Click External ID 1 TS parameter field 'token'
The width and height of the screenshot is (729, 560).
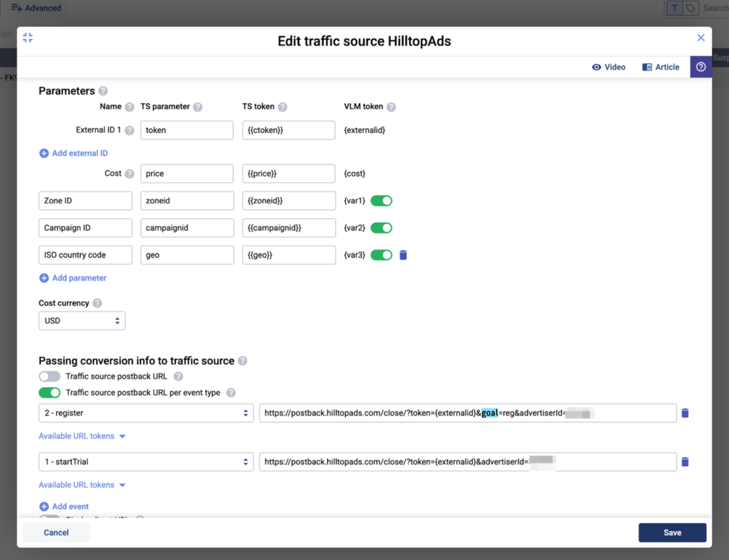(187, 130)
